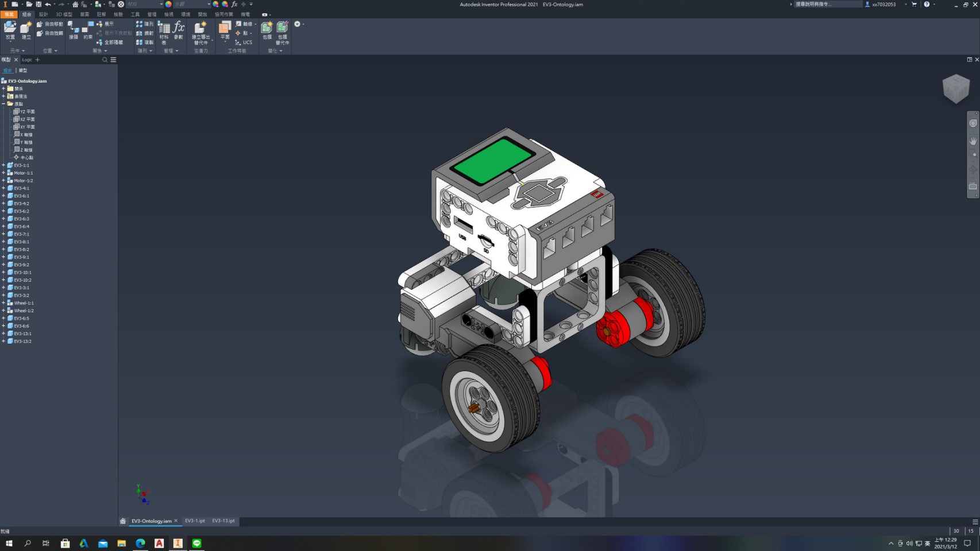
Task: Activate the 約束 (Constrain) tool
Action: (88, 30)
